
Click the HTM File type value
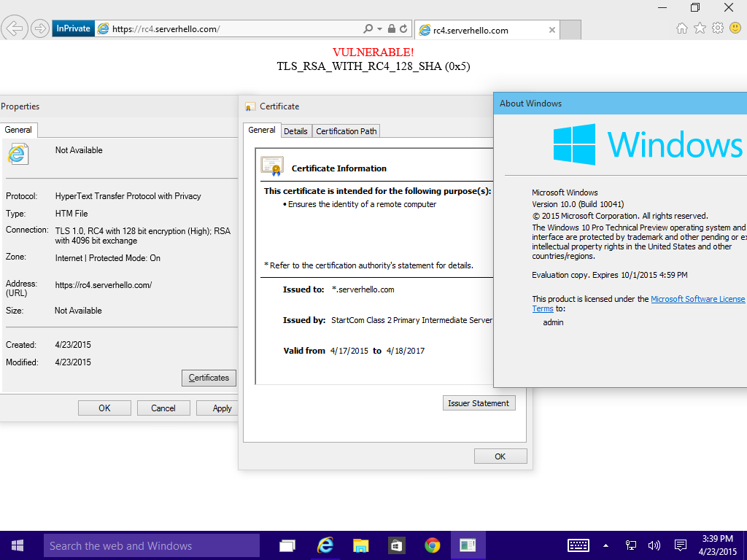tap(71, 214)
